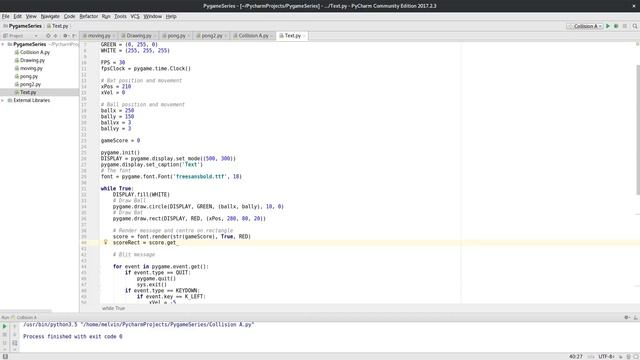
Task: Close the moving.py editor tab
Action: point(114,36)
